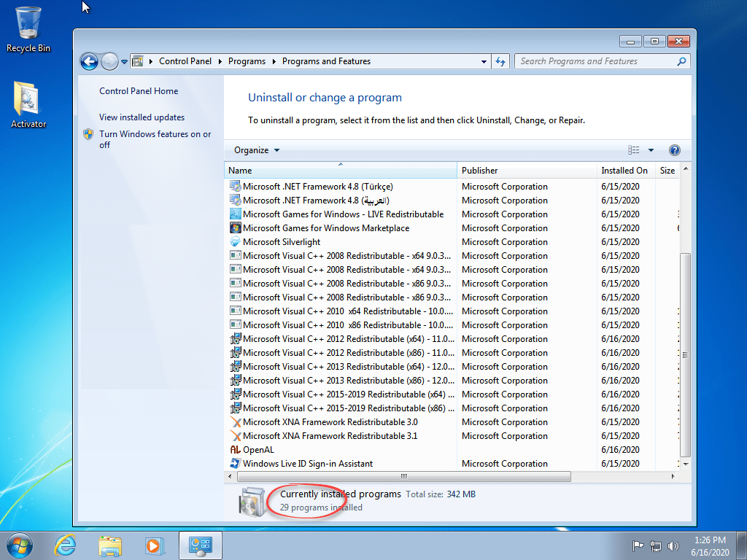Screen dimensions: 747x560
Task: Launch Internet Explorer from taskbar
Action: (65, 545)
